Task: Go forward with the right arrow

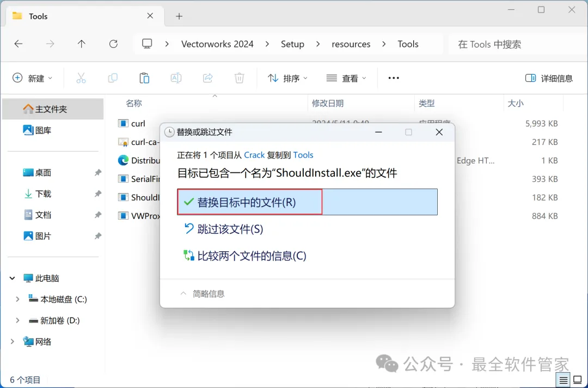Action: 50,44
